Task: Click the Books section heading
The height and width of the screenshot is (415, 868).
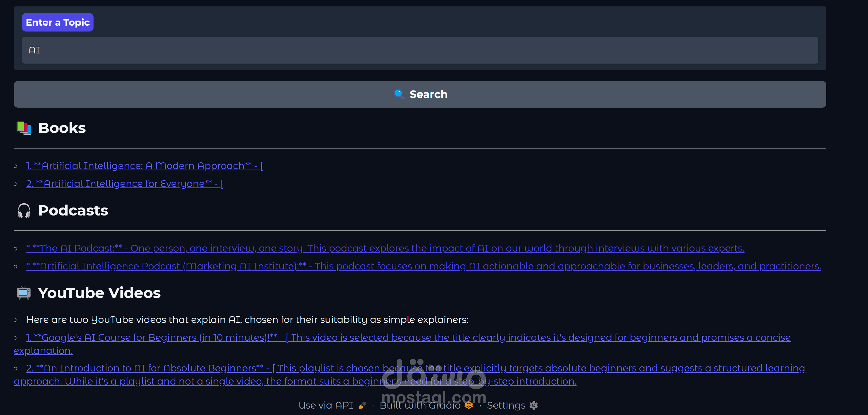Action: [62, 128]
